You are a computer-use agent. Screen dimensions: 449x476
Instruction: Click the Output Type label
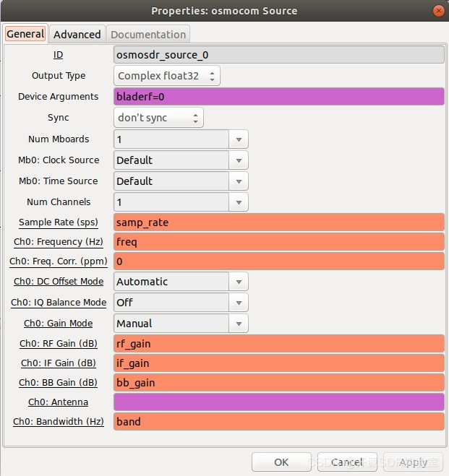tap(59, 76)
